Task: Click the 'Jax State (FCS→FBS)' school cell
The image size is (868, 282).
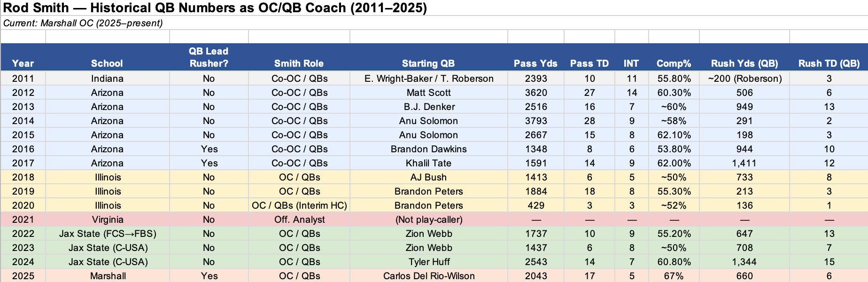Action: click(108, 234)
